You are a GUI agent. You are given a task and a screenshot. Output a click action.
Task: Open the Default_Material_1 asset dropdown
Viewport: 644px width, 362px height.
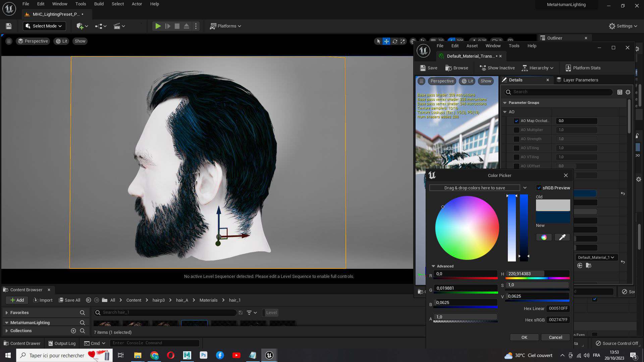click(x=597, y=257)
